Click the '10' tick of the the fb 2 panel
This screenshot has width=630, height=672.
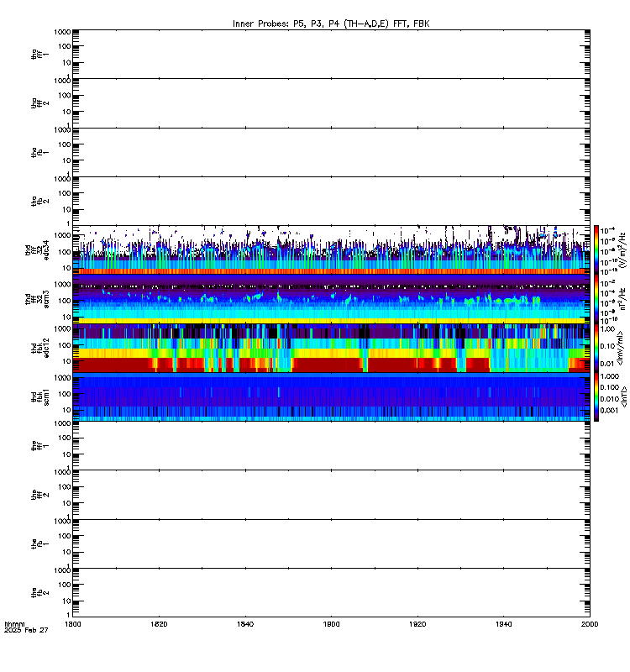pyautogui.click(x=66, y=601)
